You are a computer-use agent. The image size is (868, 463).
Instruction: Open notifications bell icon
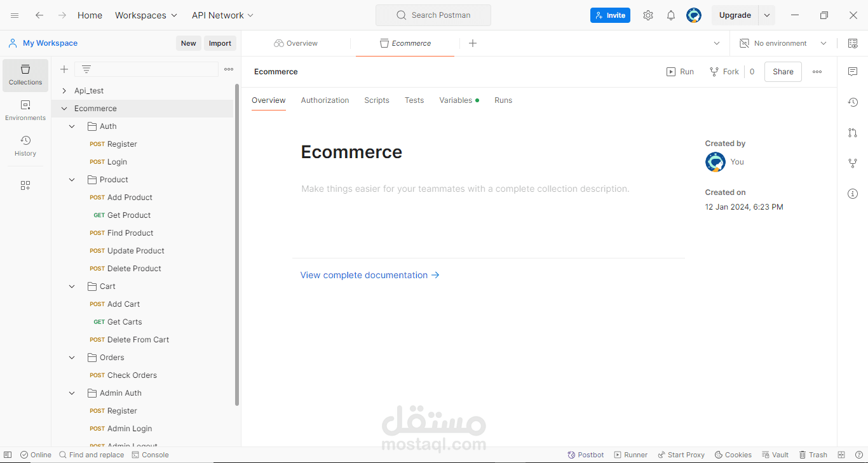tap(670, 15)
